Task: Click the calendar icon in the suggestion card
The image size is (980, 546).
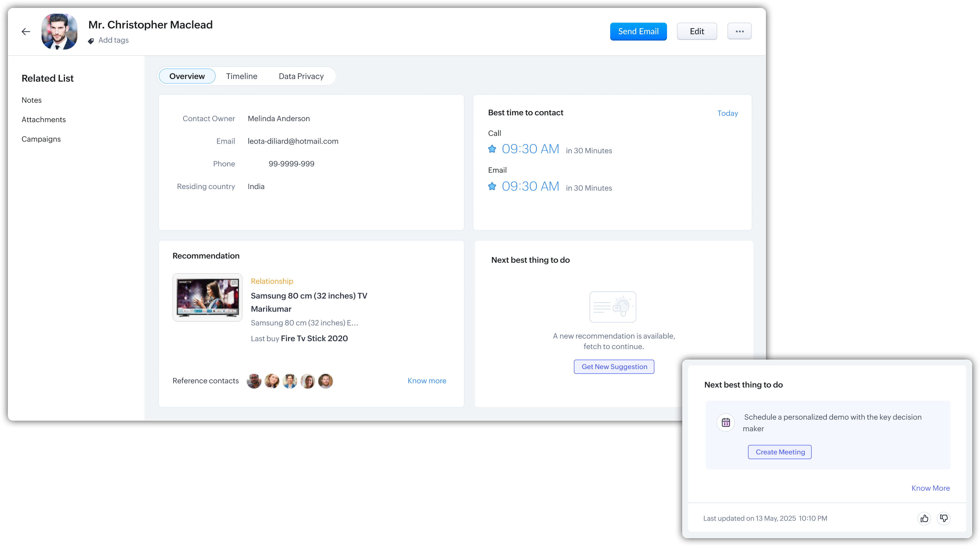Action: pyautogui.click(x=725, y=422)
